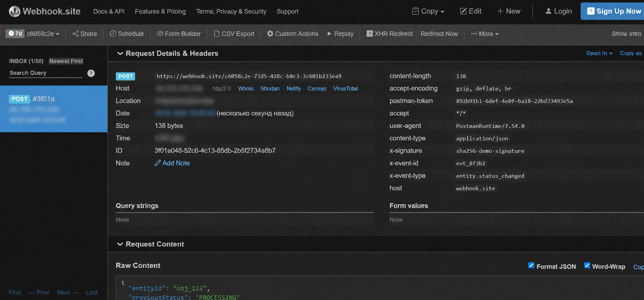The image size is (644, 300).
Task: Open Netify lookup for host
Action: (x=294, y=89)
